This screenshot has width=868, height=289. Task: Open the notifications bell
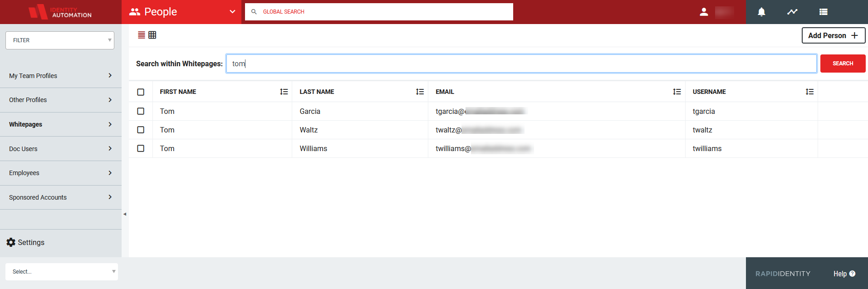[x=761, y=12]
